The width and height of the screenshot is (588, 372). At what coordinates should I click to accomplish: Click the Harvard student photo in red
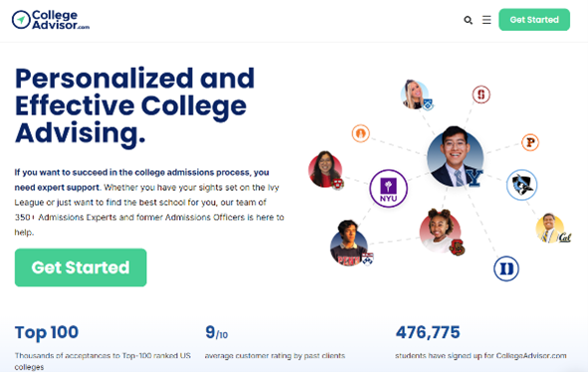[x=325, y=169]
